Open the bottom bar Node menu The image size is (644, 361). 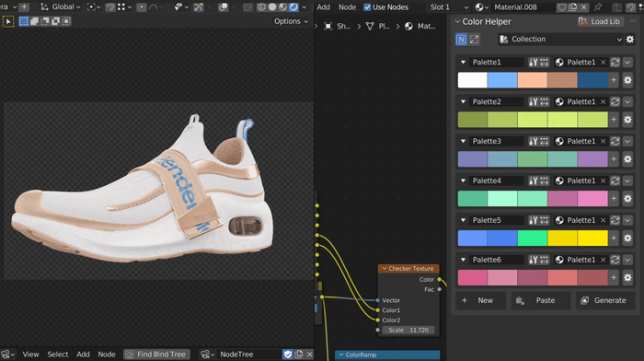(x=107, y=354)
